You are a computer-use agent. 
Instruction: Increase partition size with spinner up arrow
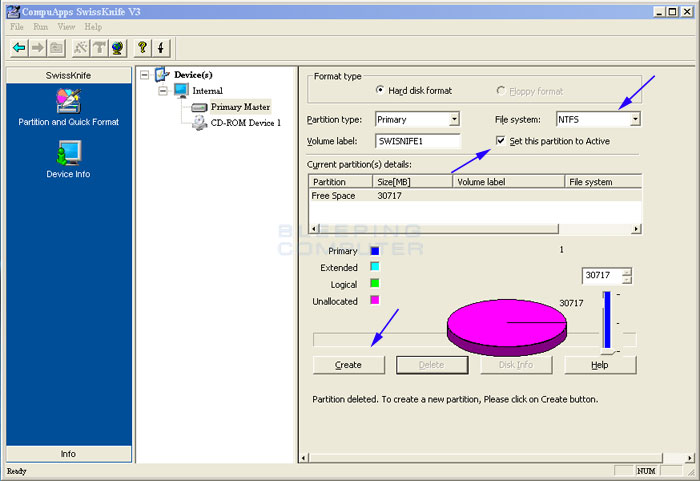coord(627,272)
